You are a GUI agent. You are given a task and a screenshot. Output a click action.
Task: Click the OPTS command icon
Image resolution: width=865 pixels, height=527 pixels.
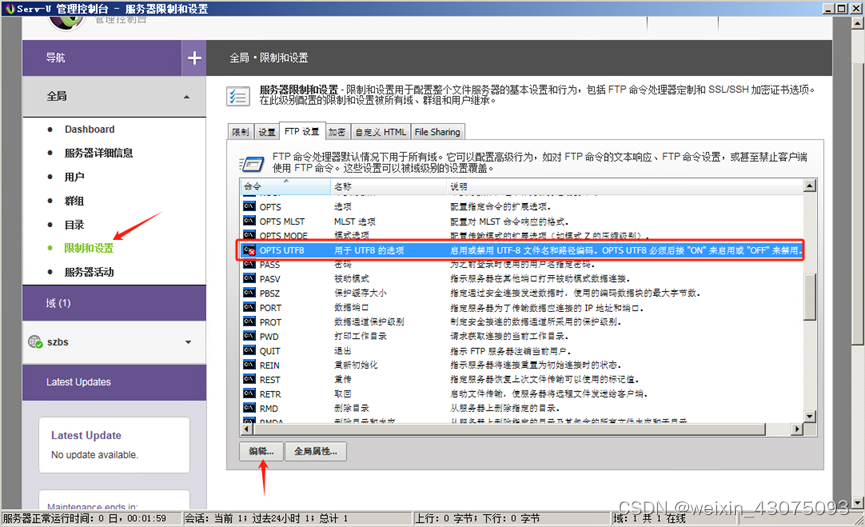(249, 206)
